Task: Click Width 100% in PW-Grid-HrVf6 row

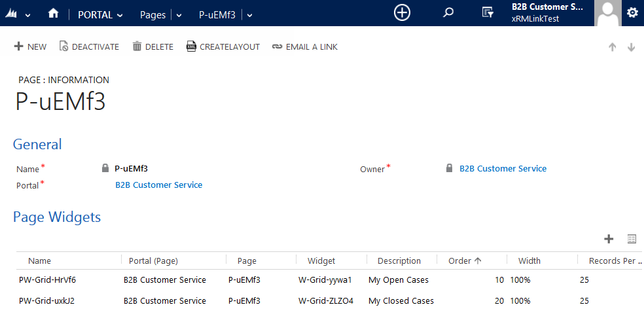Action: coord(520,280)
